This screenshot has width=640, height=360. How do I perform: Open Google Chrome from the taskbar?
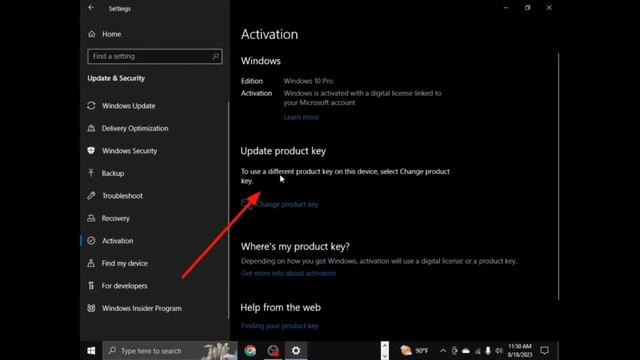pos(250,351)
